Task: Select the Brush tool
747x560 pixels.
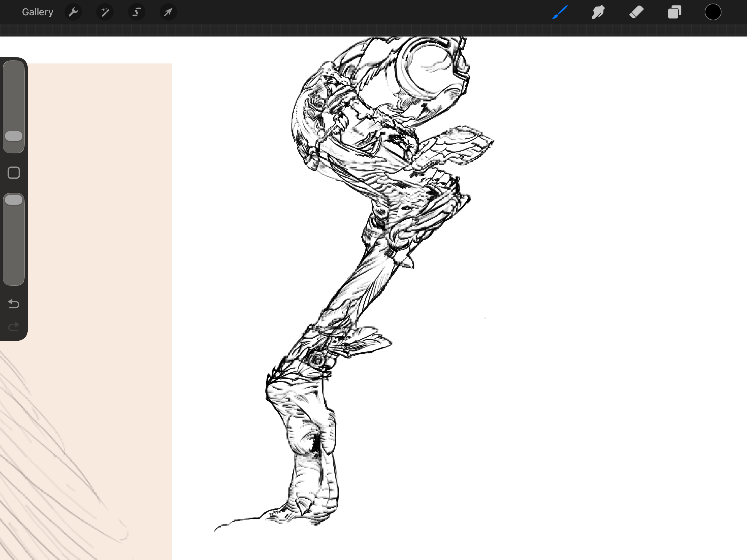Action: coord(560,12)
